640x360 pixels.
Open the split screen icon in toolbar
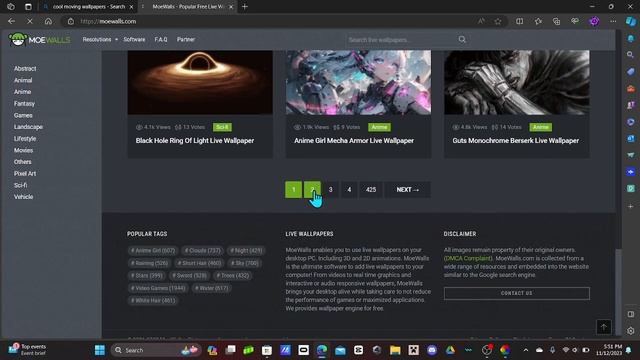point(519,21)
